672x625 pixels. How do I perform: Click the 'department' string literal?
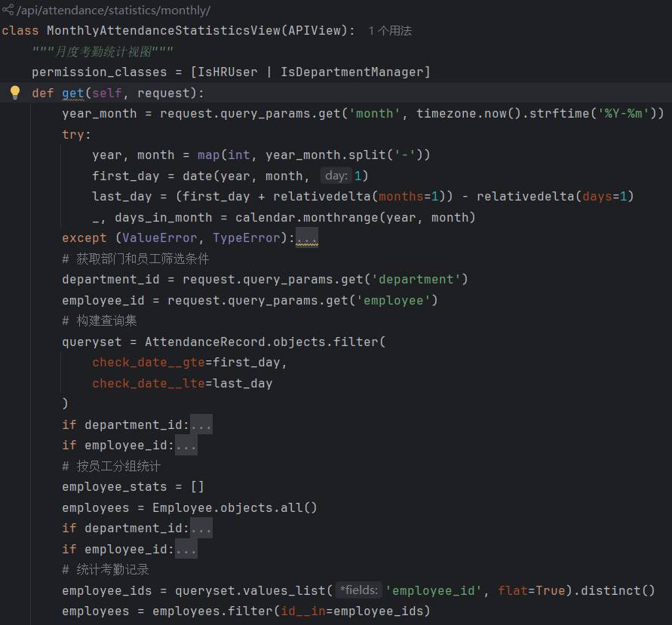[x=419, y=280]
